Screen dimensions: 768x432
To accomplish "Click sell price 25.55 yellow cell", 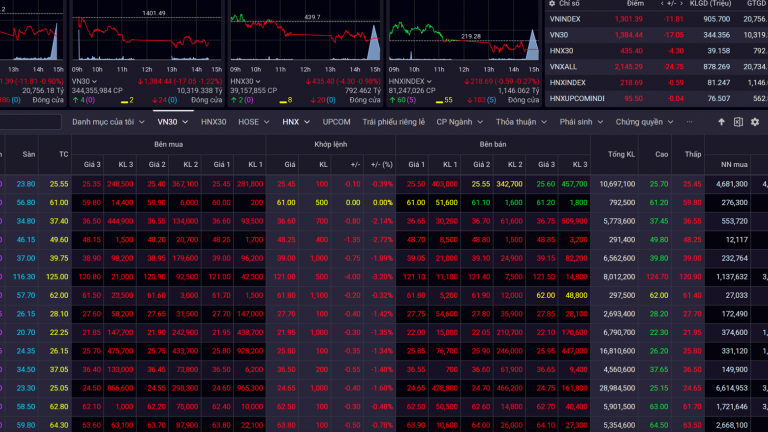I will pyautogui.click(x=481, y=184).
